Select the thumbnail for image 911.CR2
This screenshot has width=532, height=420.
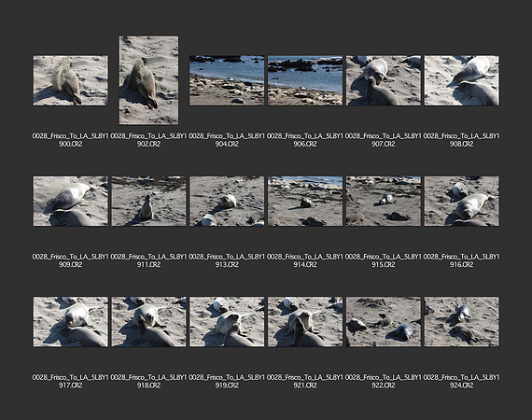coord(148,201)
